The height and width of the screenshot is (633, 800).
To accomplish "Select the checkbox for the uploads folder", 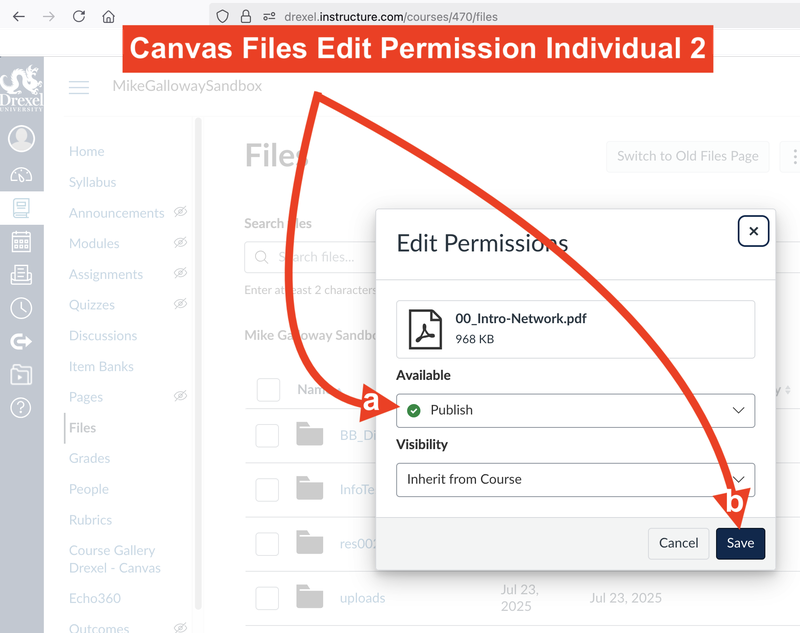I will coord(267,598).
